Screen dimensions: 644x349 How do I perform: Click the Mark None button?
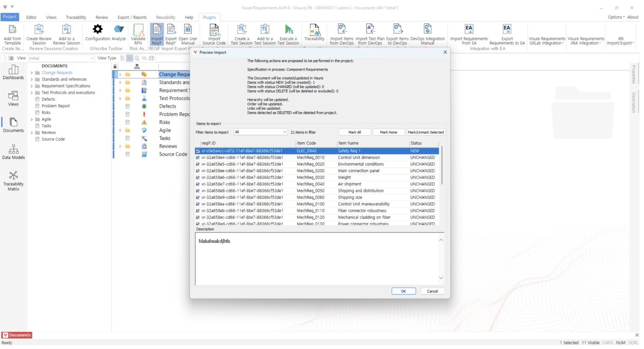(388, 132)
